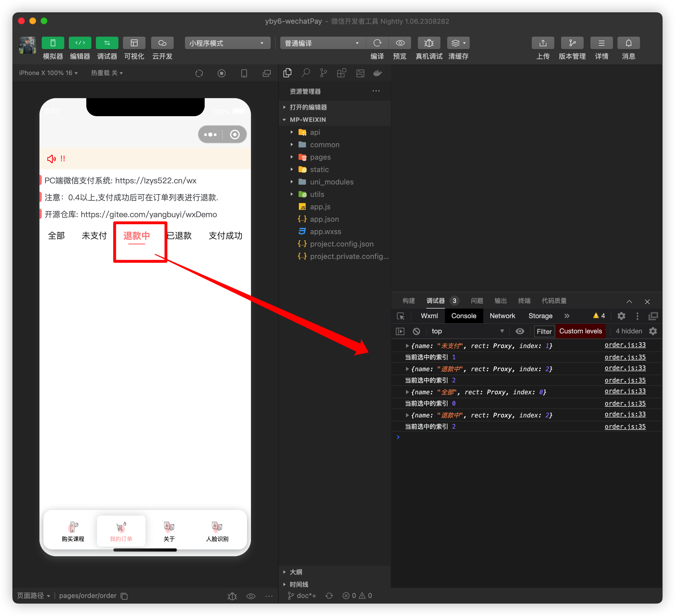Open the mini program mode dropdown
The width and height of the screenshot is (675, 616).
pyautogui.click(x=227, y=43)
